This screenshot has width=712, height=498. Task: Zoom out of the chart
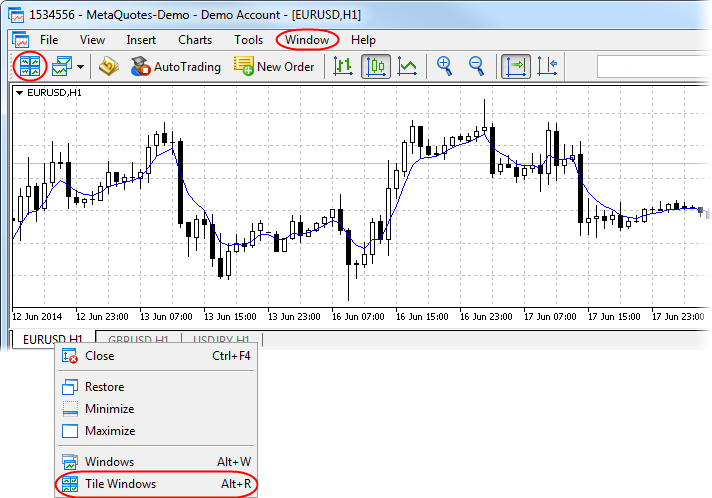[476, 66]
